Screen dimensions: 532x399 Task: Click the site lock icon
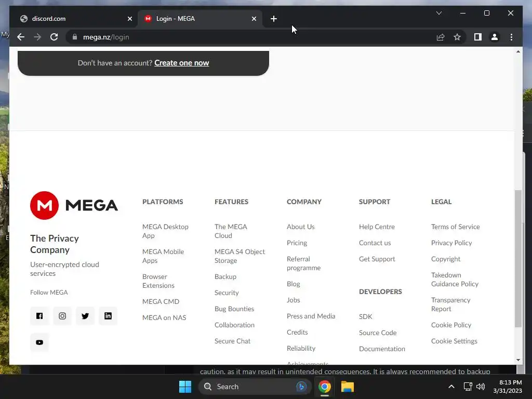(x=75, y=37)
